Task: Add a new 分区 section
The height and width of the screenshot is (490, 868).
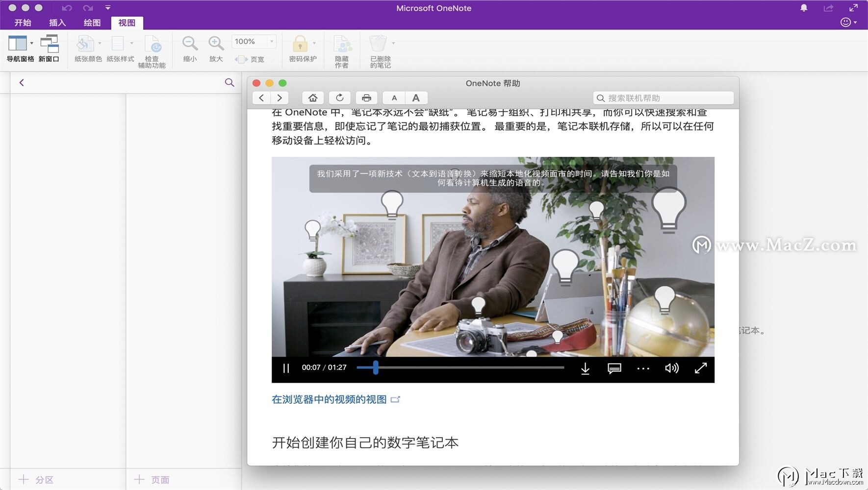Action: click(36, 480)
